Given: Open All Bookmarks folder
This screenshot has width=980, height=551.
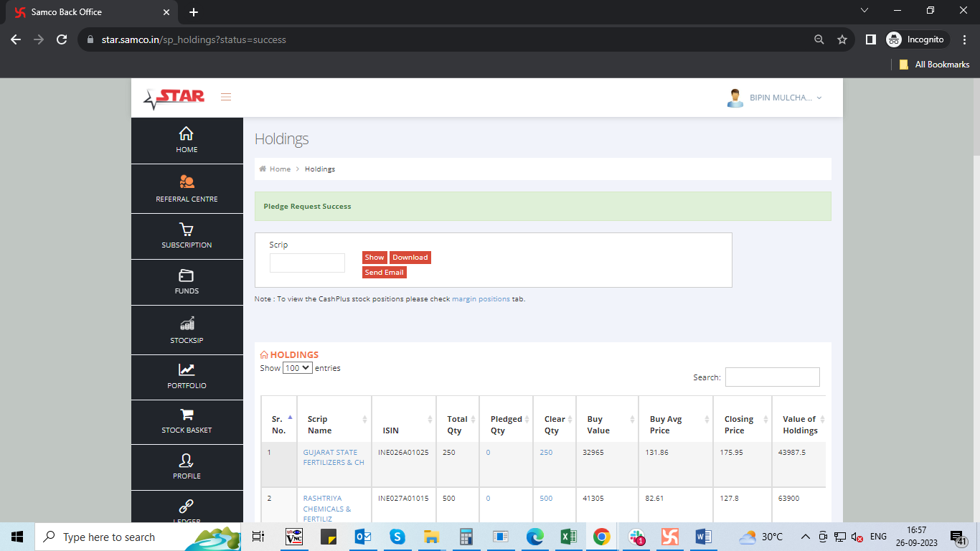Looking at the screenshot, I should 934,65.
